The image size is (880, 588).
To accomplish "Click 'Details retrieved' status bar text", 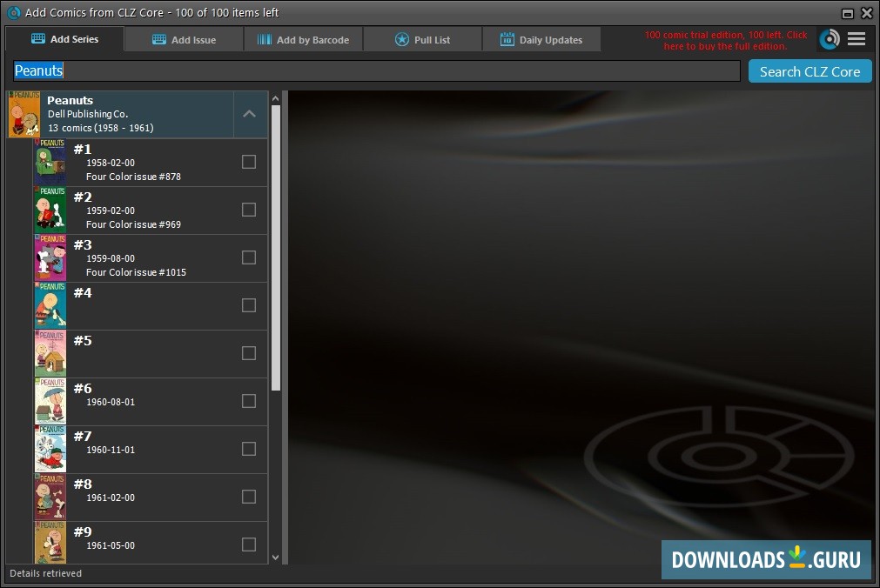I will (45, 573).
